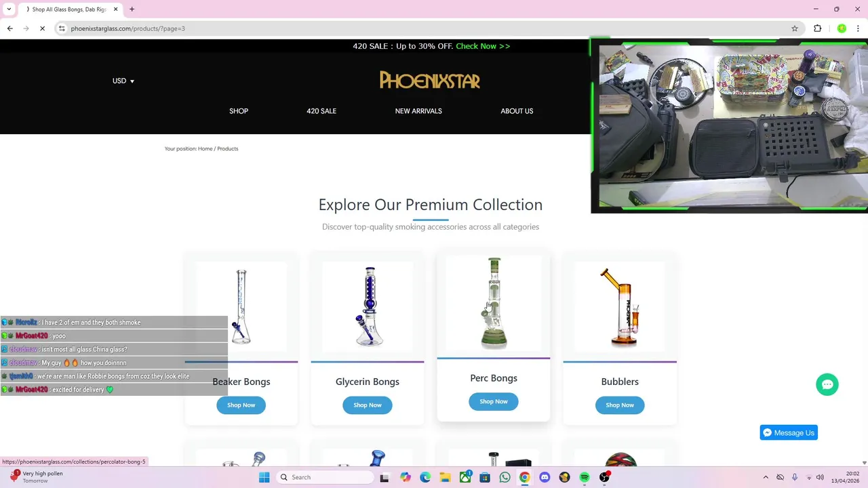The image size is (868, 488).
Task: Select the Shop All Glass Bongs tab
Action: coord(69,9)
